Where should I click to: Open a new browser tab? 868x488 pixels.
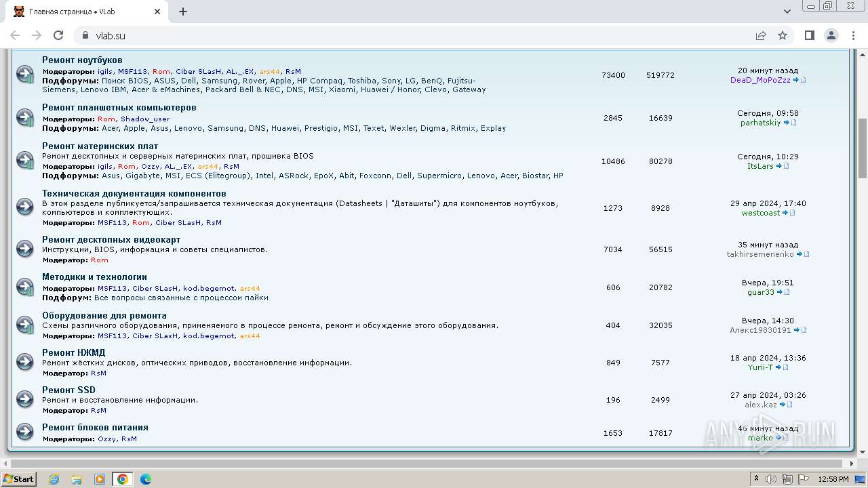click(183, 12)
